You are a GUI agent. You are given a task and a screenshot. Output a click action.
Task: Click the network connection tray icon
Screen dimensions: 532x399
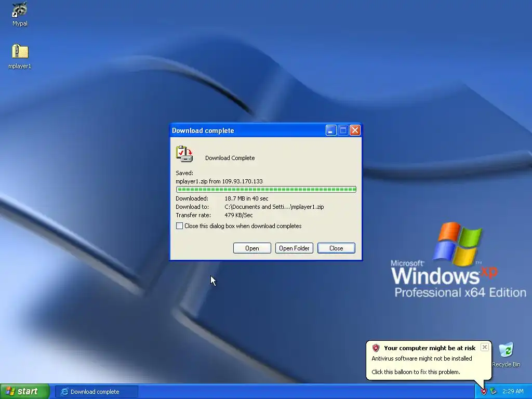pos(494,392)
